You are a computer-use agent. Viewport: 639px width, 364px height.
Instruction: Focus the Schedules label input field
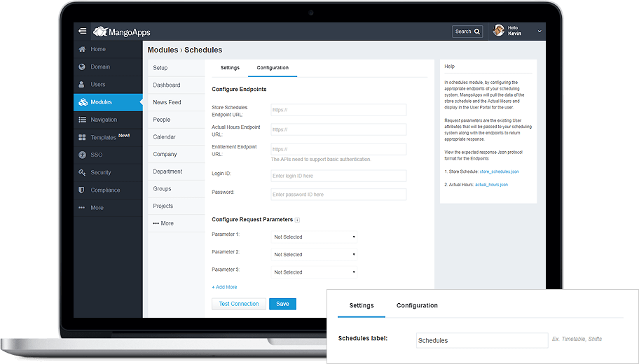482,340
